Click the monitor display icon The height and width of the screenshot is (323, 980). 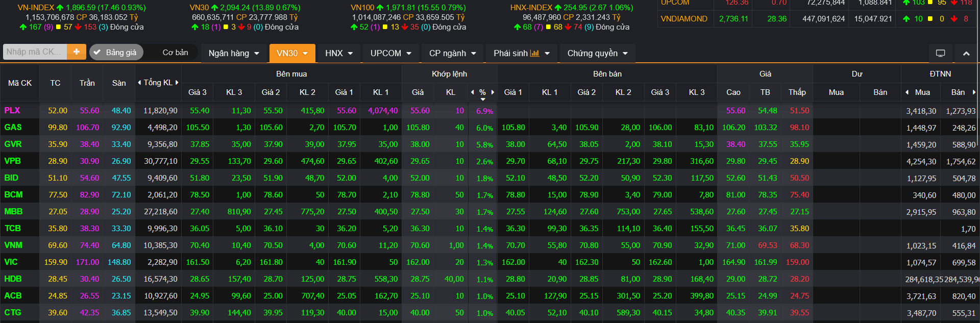coord(940,53)
